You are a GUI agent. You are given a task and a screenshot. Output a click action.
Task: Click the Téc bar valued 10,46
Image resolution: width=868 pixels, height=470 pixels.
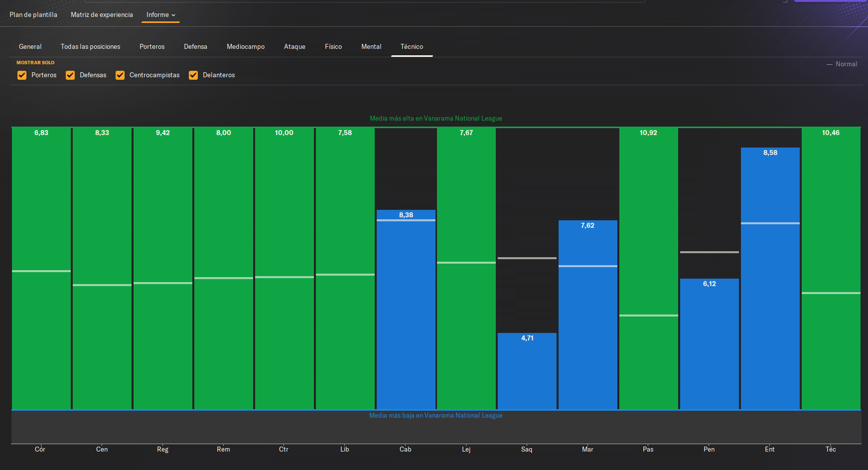coord(831,269)
